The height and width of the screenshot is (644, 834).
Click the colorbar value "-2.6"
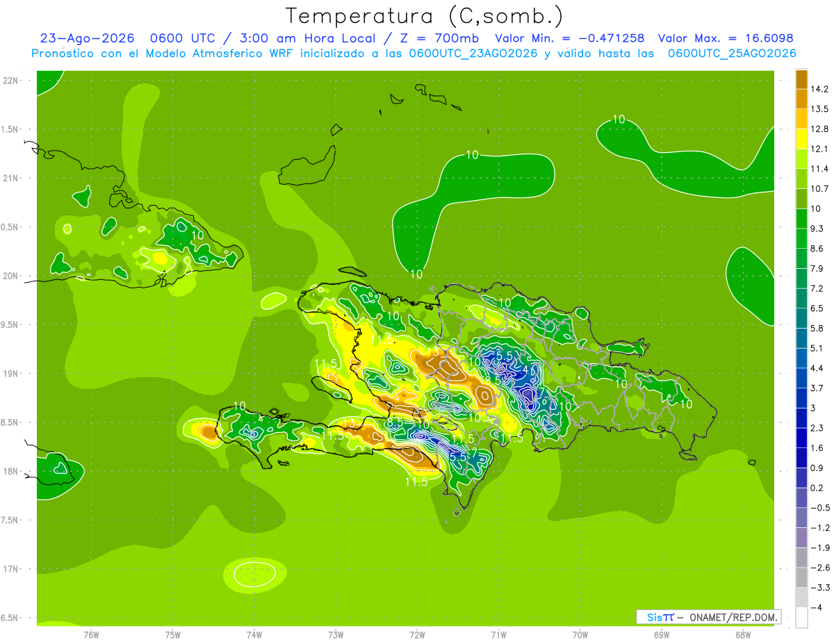[x=821, y=568]
